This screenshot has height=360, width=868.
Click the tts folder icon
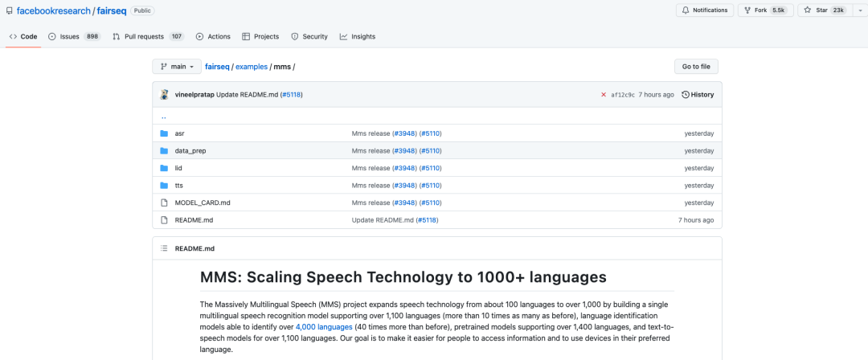[164, 186]
